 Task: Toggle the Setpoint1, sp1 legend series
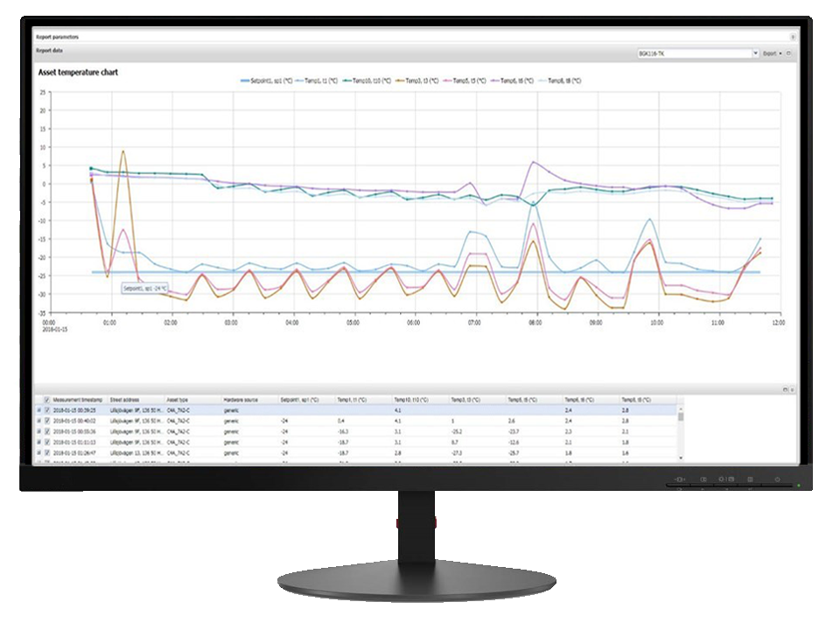[x=267, y=80]
